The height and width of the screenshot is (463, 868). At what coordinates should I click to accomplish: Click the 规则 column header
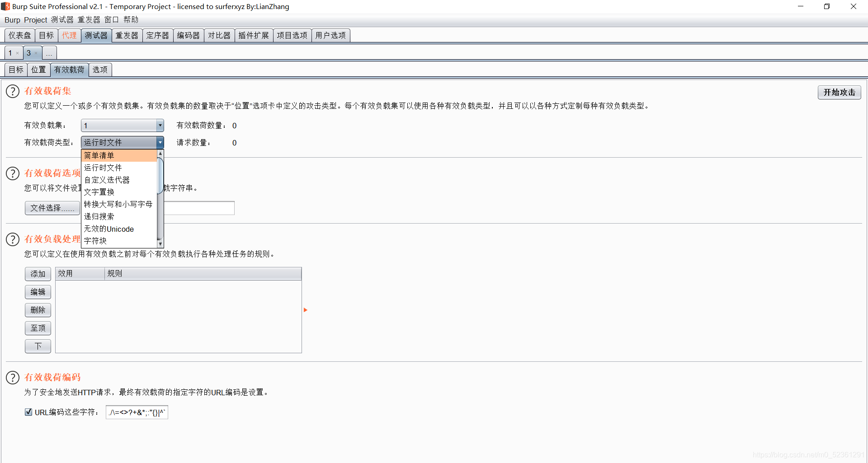tap(203, 274)
